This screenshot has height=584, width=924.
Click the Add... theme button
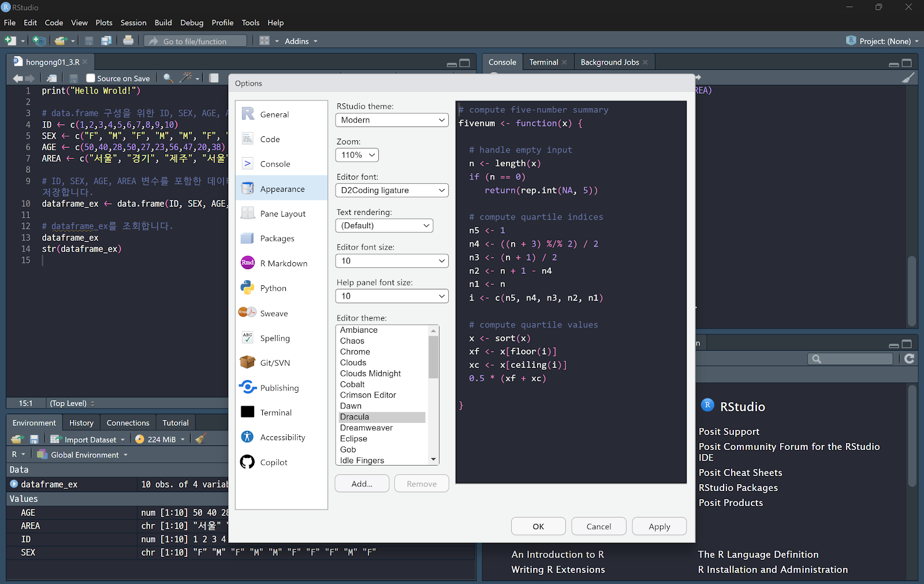tap(362, 483)
